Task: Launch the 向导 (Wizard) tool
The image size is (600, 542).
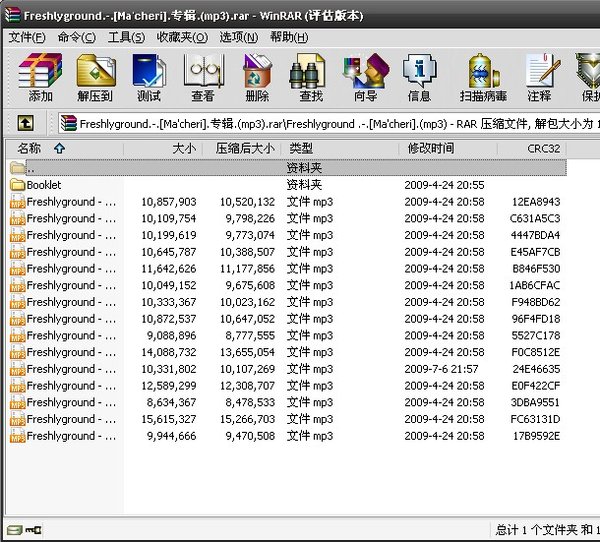Action: [365, 77]
